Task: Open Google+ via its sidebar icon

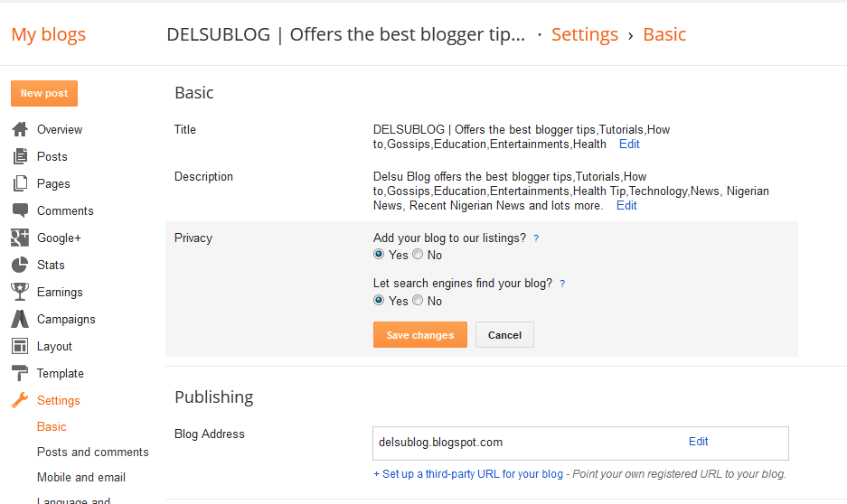Action: click(20, 238)
